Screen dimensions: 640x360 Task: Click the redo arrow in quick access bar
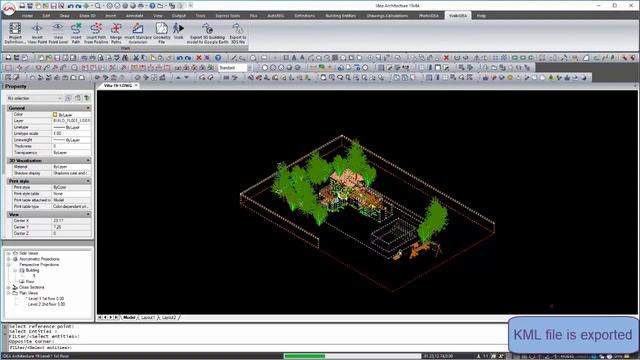pyautogui.click(x=78, y=6)
